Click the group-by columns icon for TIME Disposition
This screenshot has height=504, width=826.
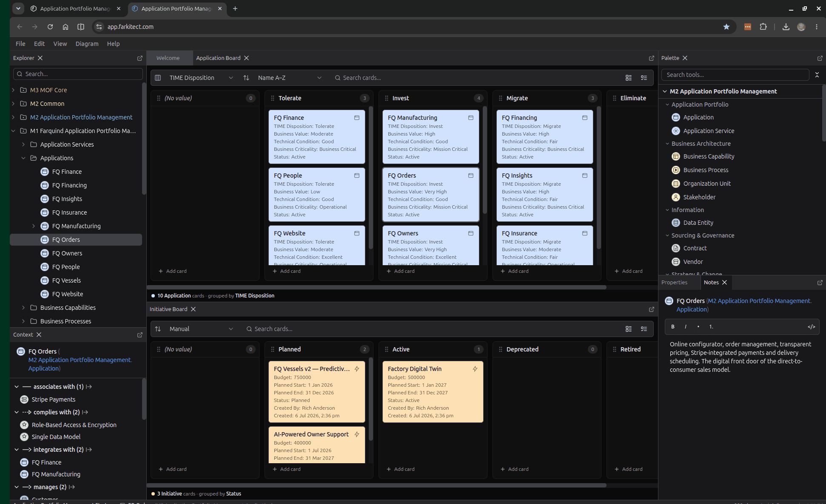(x=158, y=78)
